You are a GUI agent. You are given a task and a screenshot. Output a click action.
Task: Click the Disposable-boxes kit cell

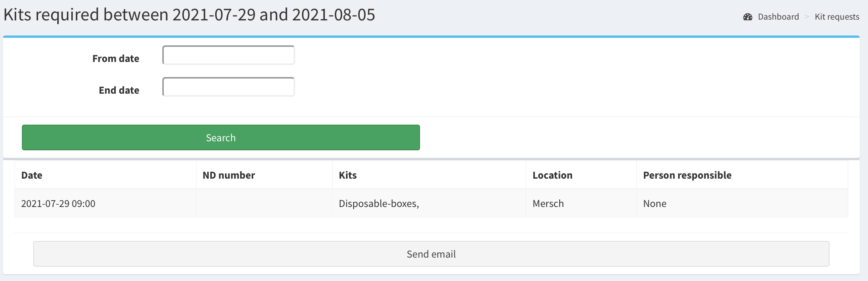click(x=379, y=204)
